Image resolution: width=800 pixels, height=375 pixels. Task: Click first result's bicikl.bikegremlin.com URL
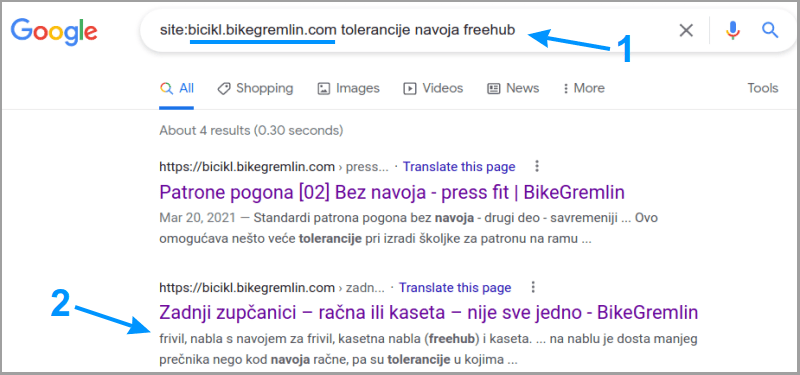(x=247, y=167)
